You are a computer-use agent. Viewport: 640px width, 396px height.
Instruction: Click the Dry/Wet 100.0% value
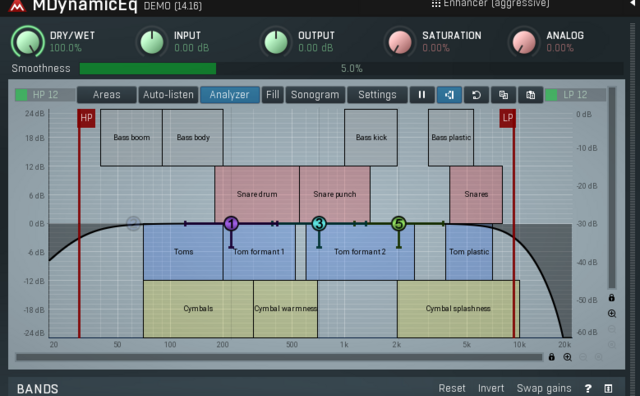tap(66, 48)
